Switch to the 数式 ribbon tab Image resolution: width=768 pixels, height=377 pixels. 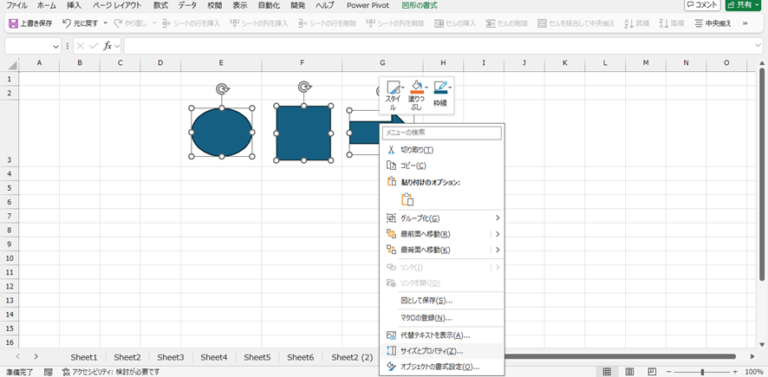(160, 6)
